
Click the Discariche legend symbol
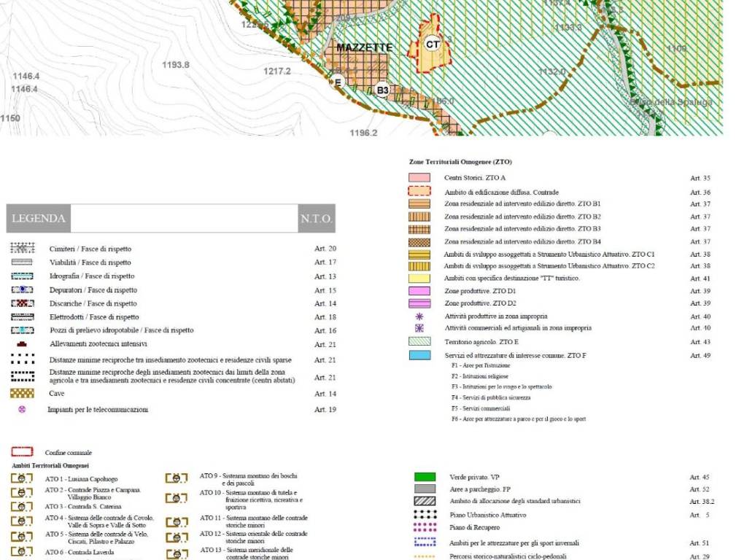click(23, 303)
